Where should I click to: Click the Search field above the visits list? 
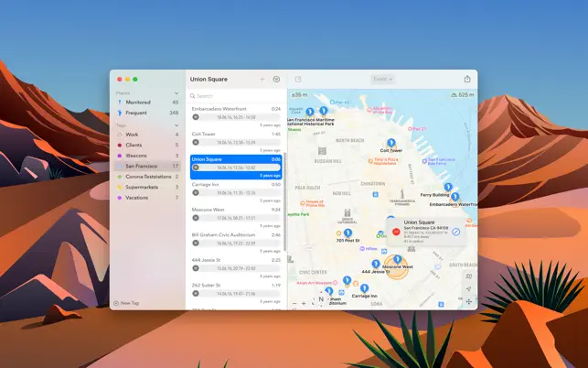[x=235, y=95]
